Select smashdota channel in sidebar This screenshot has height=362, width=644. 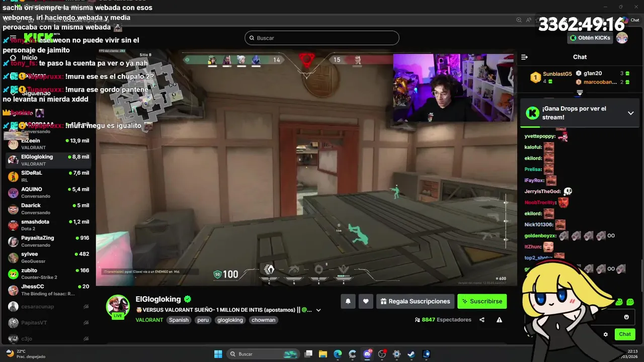(x=48, y=225)
